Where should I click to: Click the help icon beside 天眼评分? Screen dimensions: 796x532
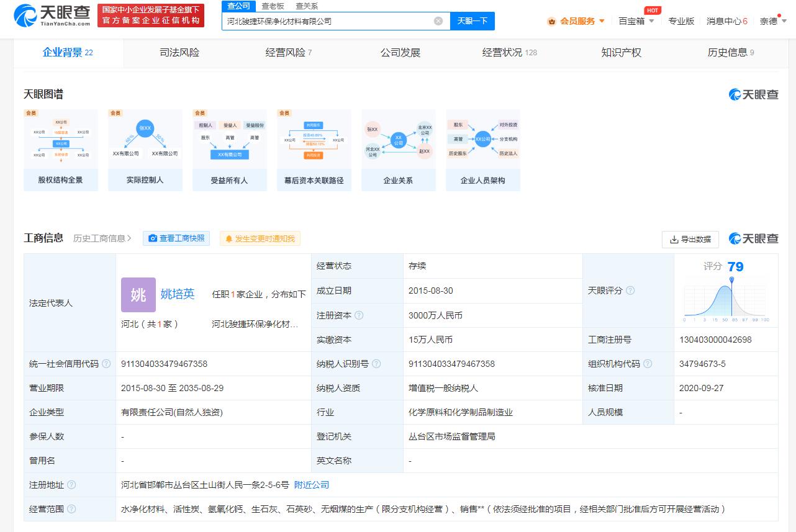pyautogui.click(x=630, y=291)
